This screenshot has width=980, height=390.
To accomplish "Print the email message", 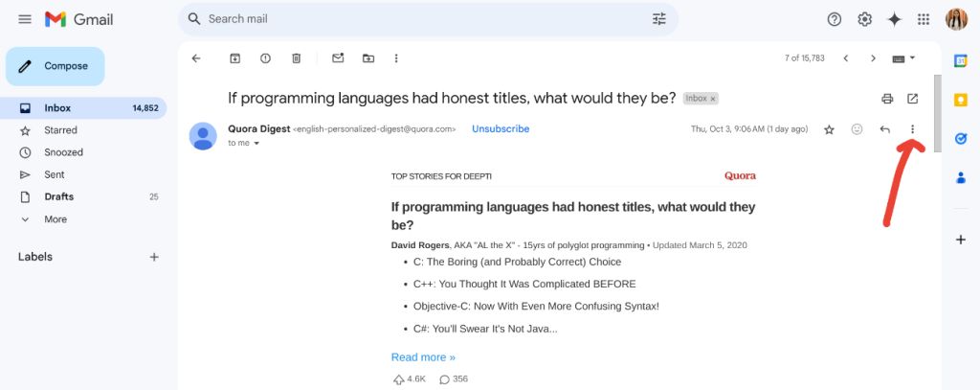I will tap(887, 99).
